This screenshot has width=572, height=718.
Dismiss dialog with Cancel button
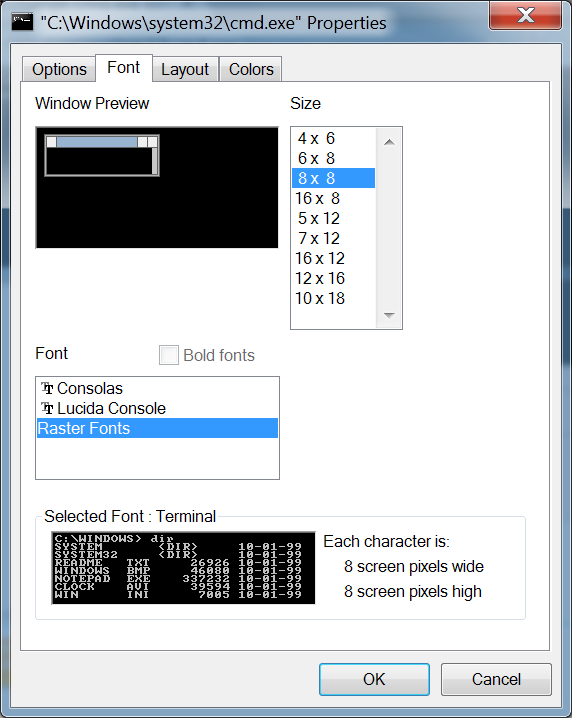tap(496, 679)
